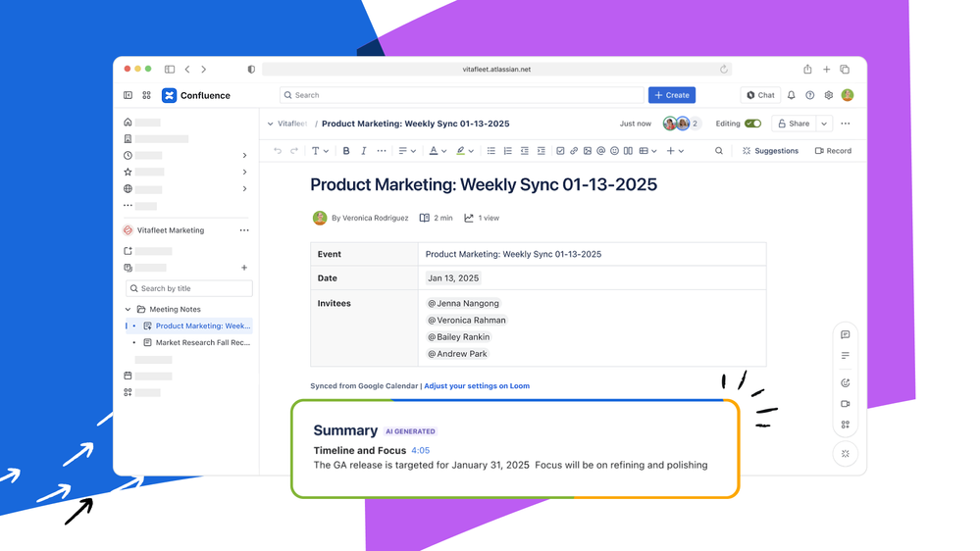Focus the top Search field
Image resolution: width=980 pixels, height=551 pixels.
[x=462, y=95]
